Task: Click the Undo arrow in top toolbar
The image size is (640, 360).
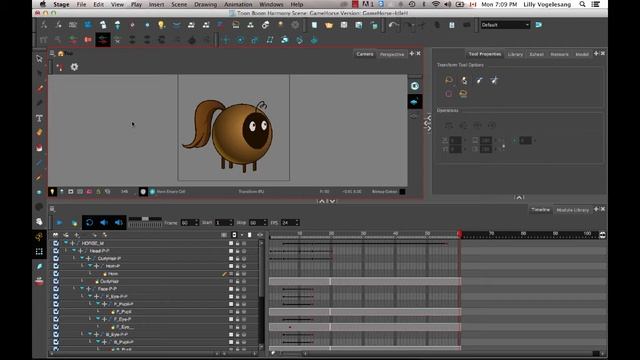Action: [x=393, y=25]
